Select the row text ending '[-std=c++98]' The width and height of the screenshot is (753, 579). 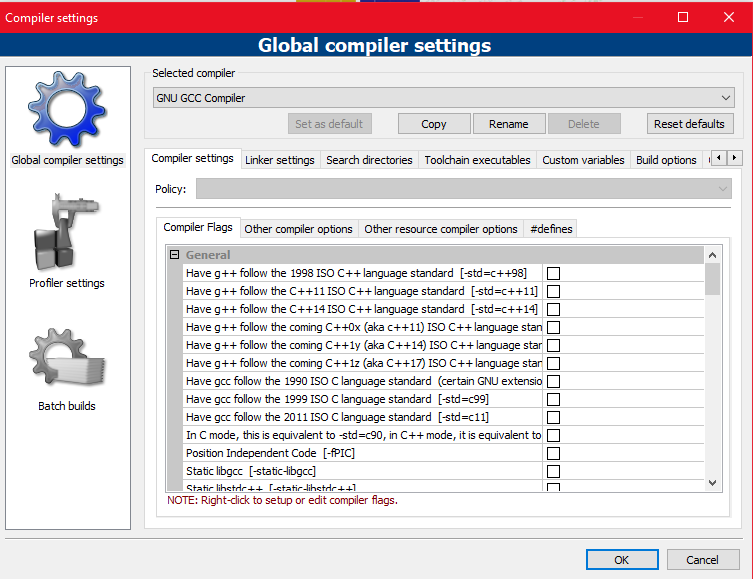click(356, 273)
